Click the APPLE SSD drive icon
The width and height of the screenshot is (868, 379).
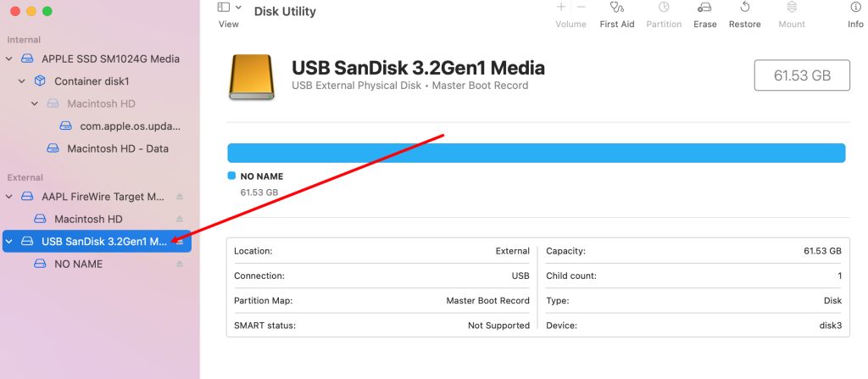tap(27, 59)
